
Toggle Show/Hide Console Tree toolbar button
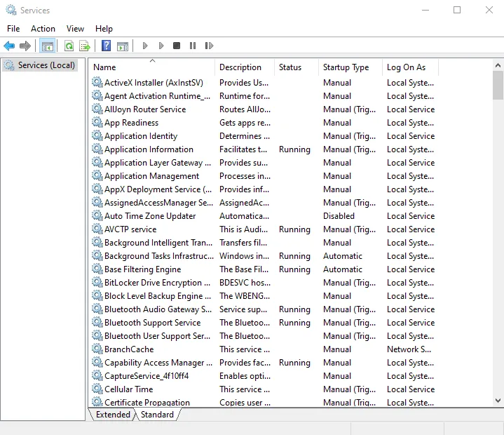pyautogui.click(x=48, y=46)
